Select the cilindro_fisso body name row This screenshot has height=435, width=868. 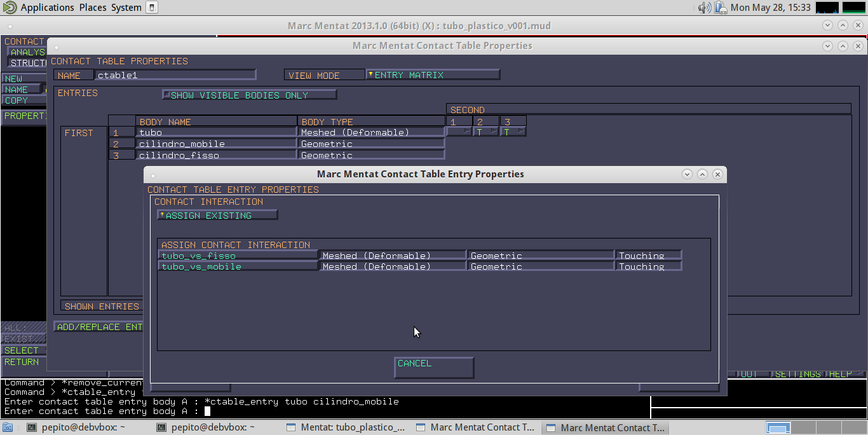[x=217, y=155]
